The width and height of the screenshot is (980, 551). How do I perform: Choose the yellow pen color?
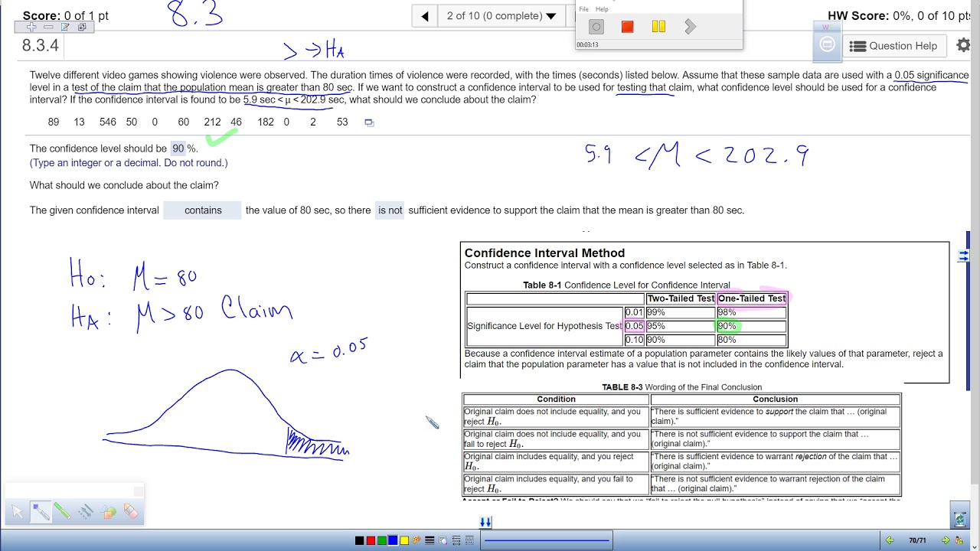pos(404,541)
